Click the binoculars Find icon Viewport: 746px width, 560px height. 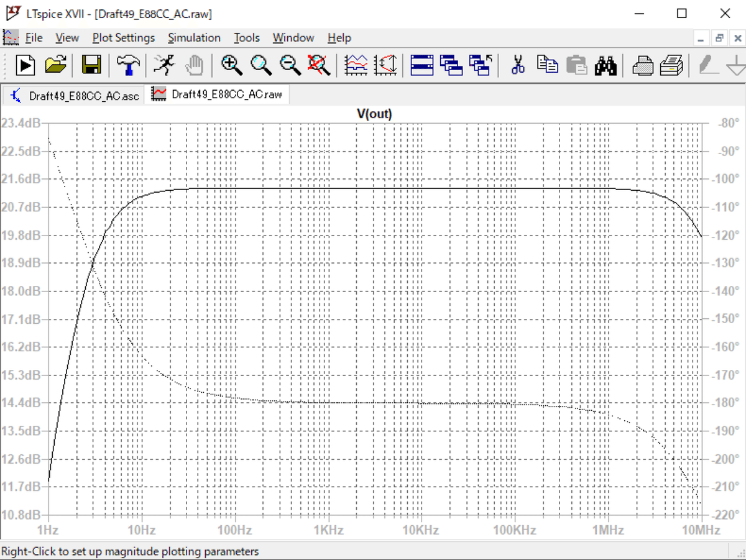[x=606, y=65]
